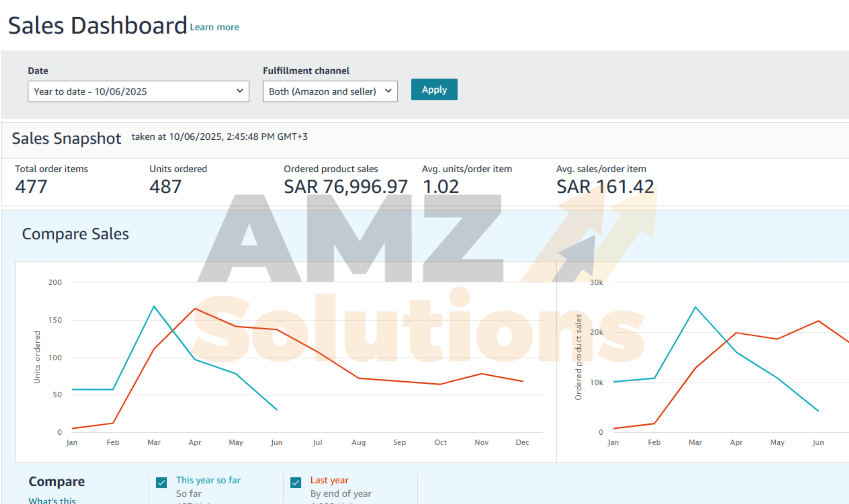Click the Total order items value 477
This screenshot has height=504, width=849.
pyautogui.click(x=31, y=186)
